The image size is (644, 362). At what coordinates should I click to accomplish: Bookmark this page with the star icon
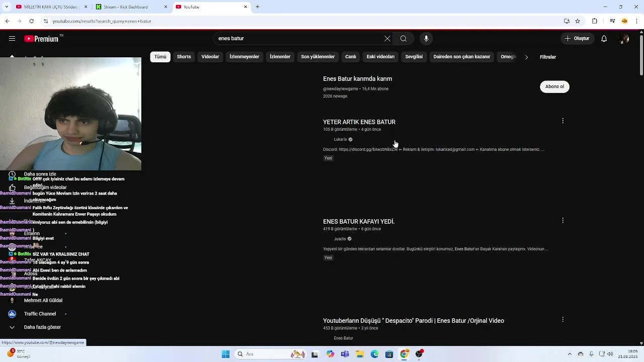click(578, 21)
